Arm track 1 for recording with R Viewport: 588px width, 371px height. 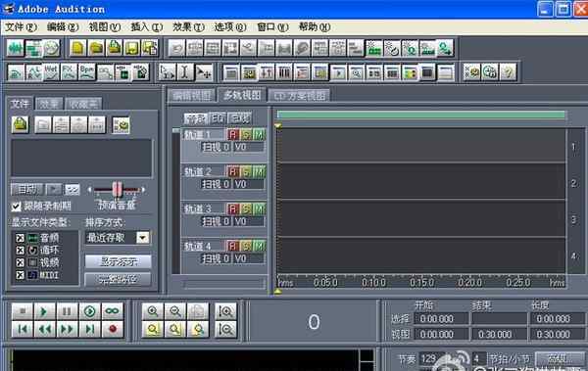233,134
